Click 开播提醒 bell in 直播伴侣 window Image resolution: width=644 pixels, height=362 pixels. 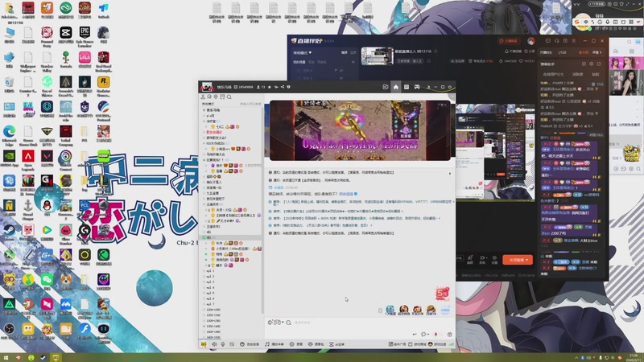(x=514, y=51)
